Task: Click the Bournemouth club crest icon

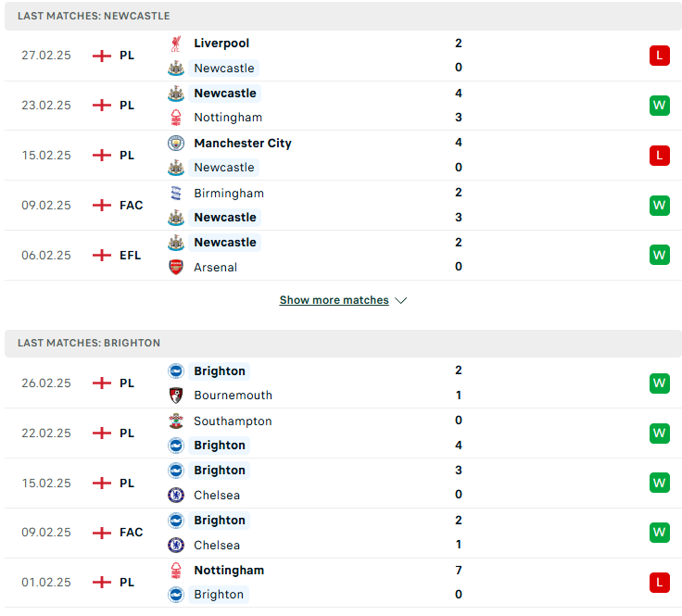Action: (176, 396)
